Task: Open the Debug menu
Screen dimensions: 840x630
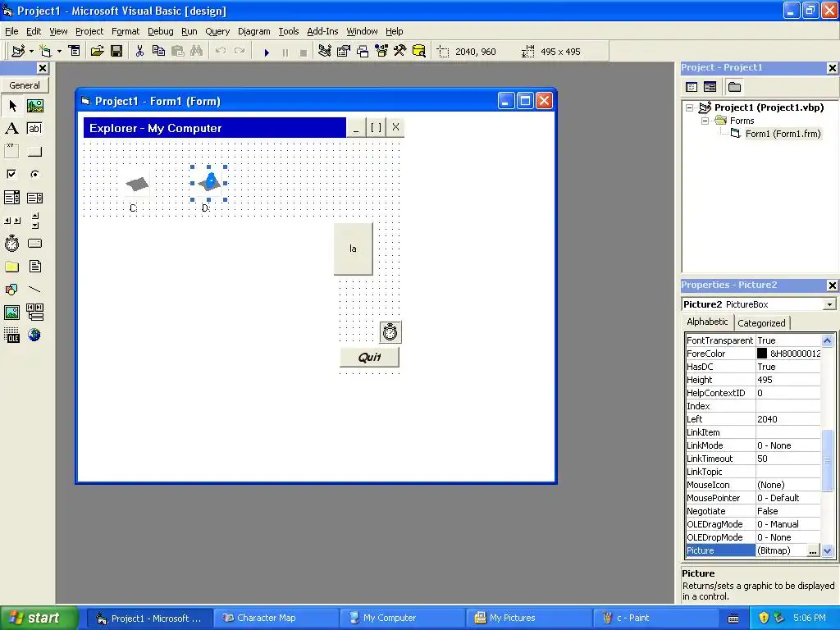Action: 160,31
